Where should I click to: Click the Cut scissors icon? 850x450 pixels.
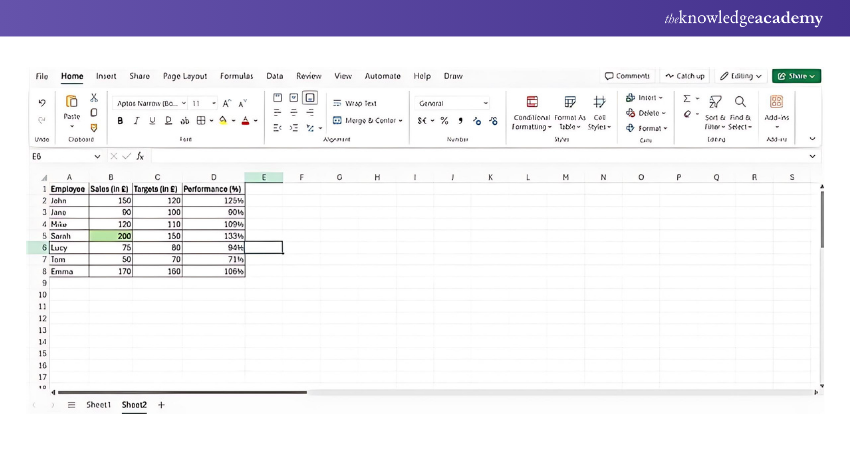point(94,98)
